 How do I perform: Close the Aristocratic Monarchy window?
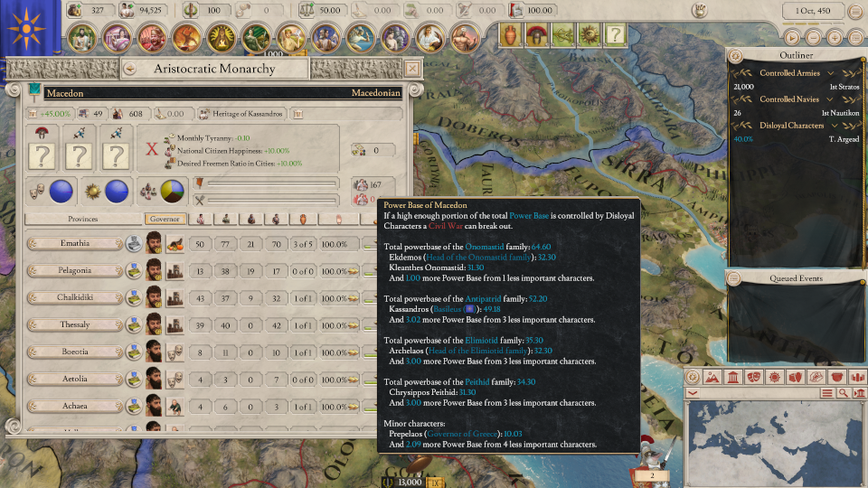click(412, 69)
